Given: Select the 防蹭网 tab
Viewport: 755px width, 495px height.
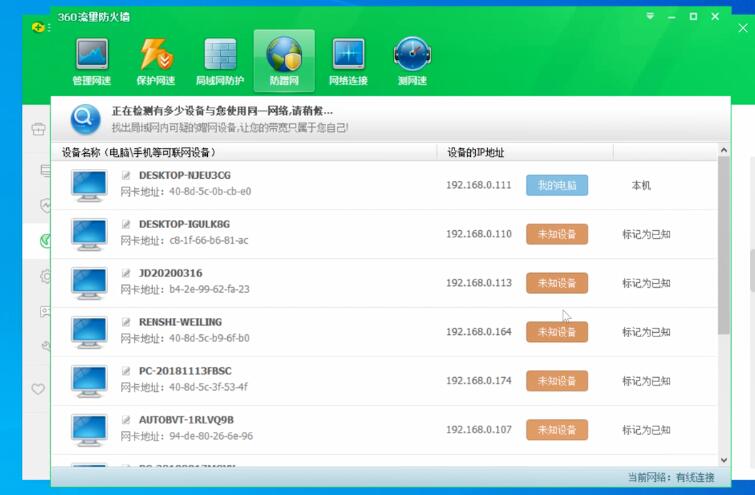Looking at the screenshot, I should click(284, 61).
